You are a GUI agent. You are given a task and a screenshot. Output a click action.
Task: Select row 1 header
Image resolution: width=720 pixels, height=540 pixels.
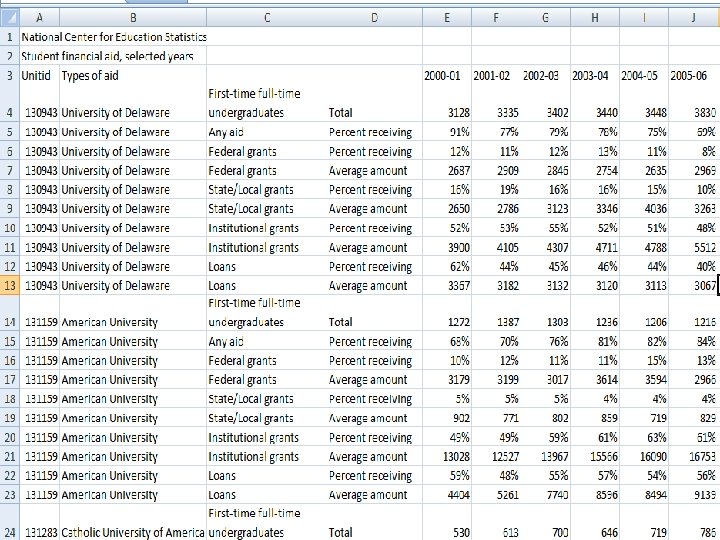click(10, 37)
